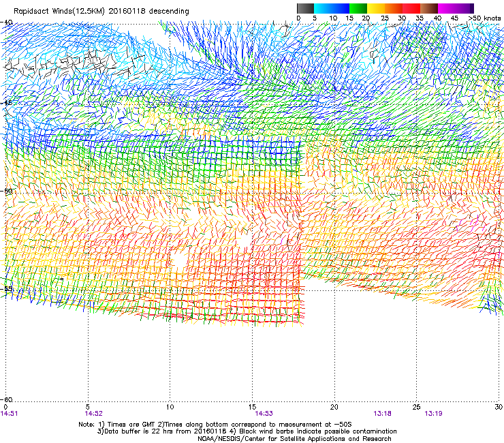
Task: Click the longitude 0 axis label
Action: pos(5,407)
